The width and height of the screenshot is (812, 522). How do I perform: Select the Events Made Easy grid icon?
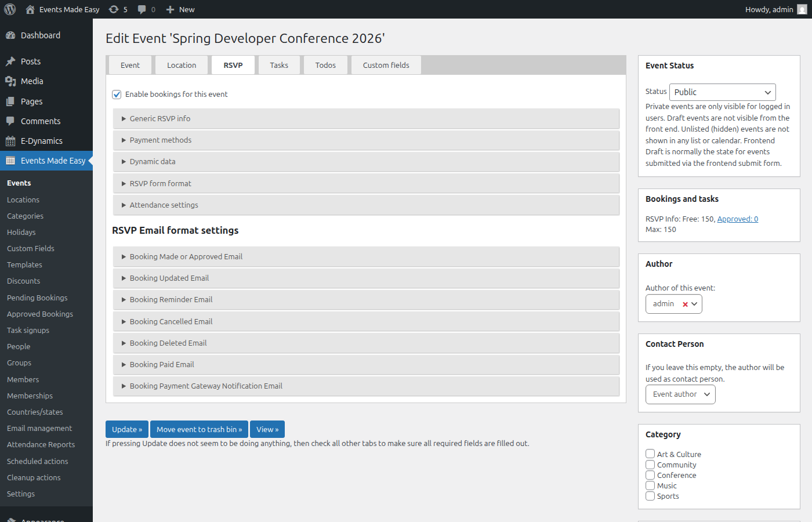click(10, 160)
